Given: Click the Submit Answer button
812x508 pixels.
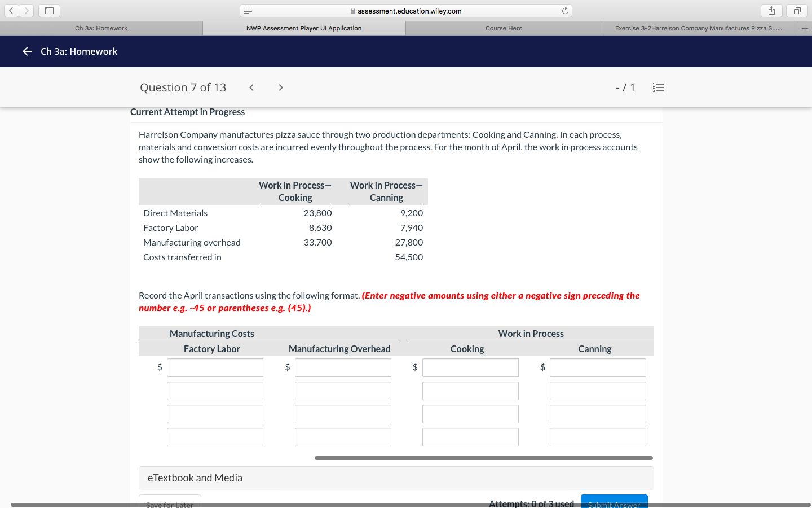Looking at the screenshot, I should [x=614, y=503].
